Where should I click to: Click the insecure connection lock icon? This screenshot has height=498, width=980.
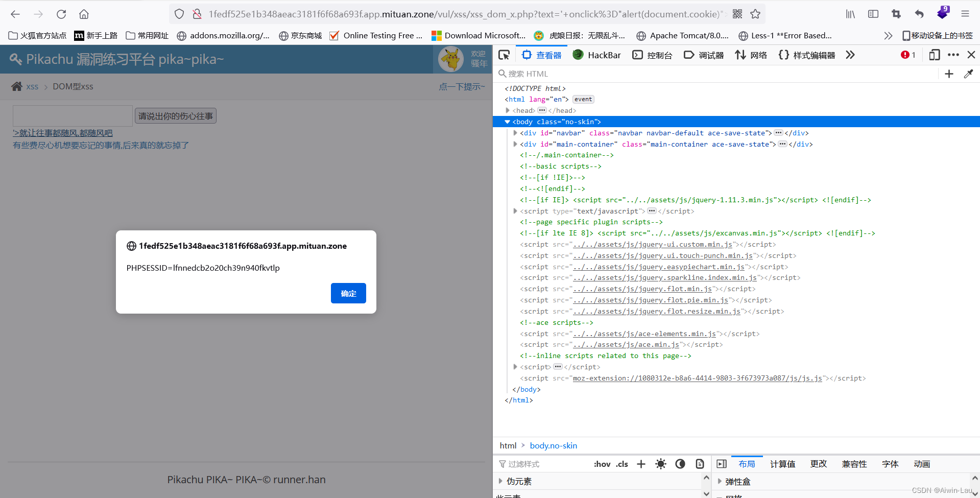[197, 14]
